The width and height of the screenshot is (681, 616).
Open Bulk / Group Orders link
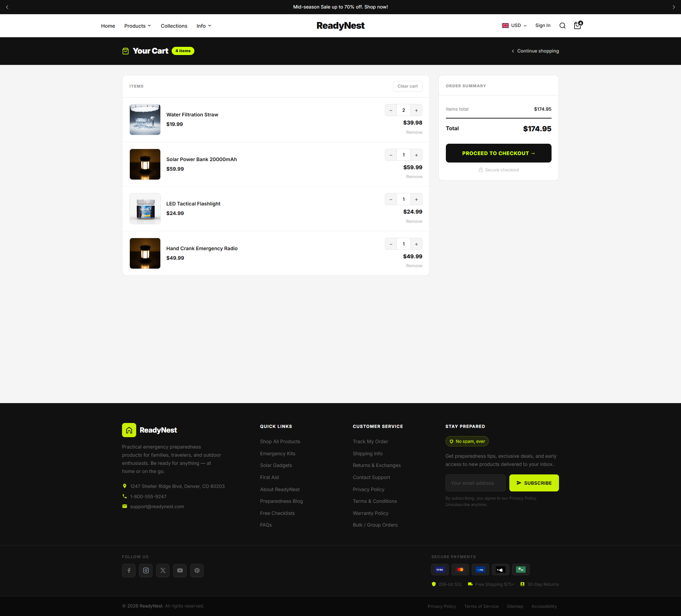pyautogui.click(x=375, y=525)
